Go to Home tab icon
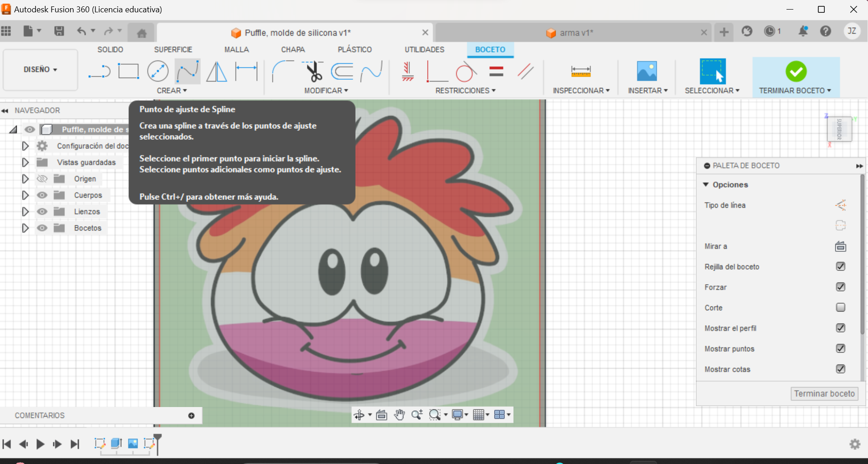The width and height of the screenshot is (868, 464). (x=142, y=33)
